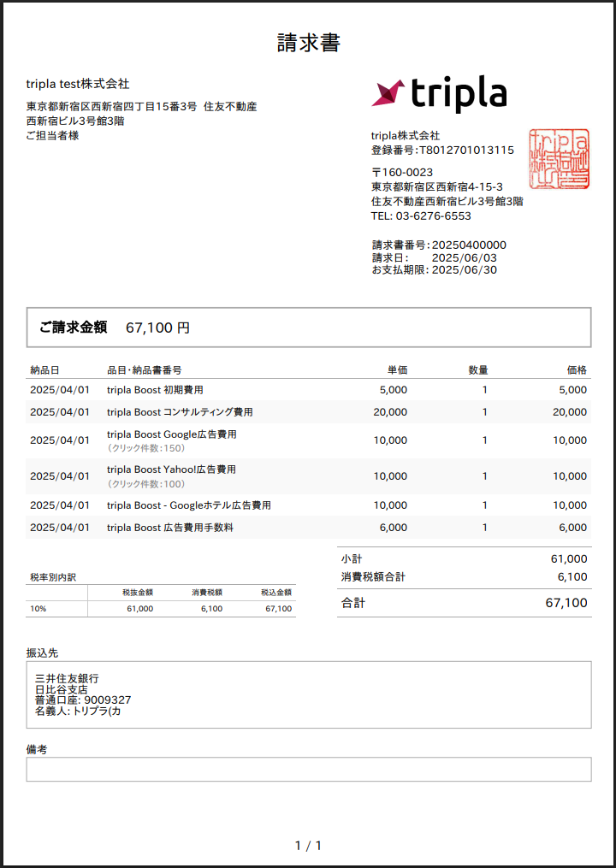Click branch name 日比谷支店
The image size is (616, 868).
click(62, 689)
